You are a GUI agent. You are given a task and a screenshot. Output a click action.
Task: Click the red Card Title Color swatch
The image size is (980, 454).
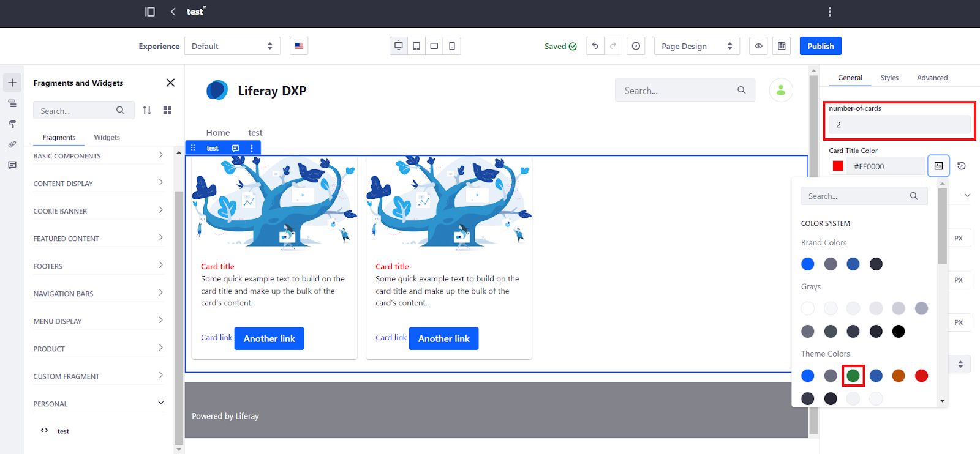839,166
